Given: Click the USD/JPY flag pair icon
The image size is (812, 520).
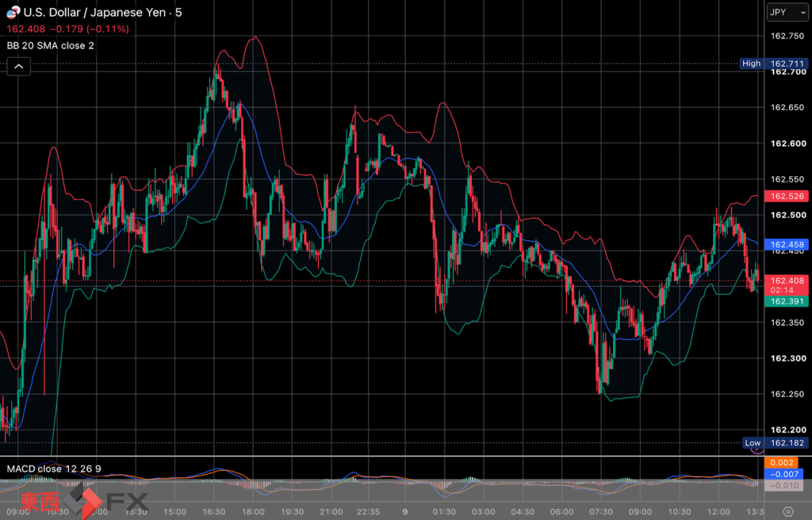Looking at the screenshot, I should 13,11.
